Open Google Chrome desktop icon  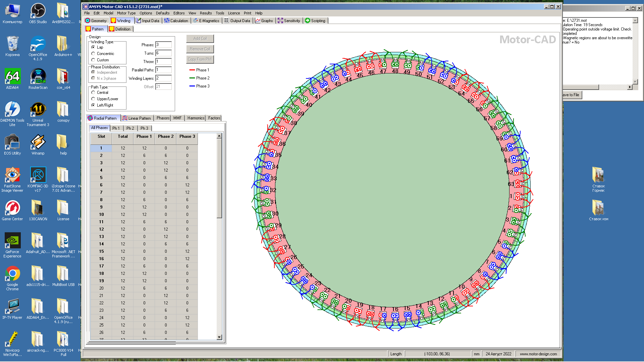[x=12, y=278]
